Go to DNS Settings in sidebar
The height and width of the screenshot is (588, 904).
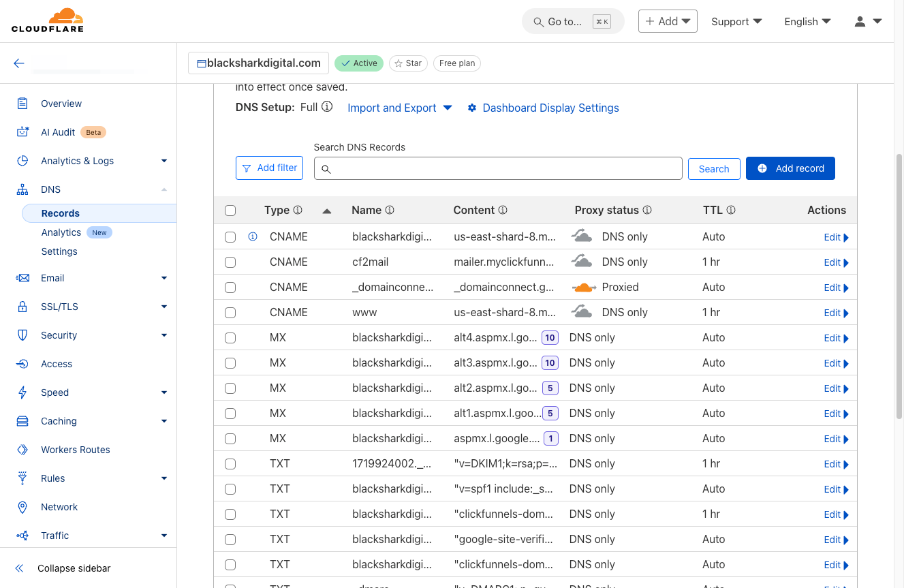(59, 251)
